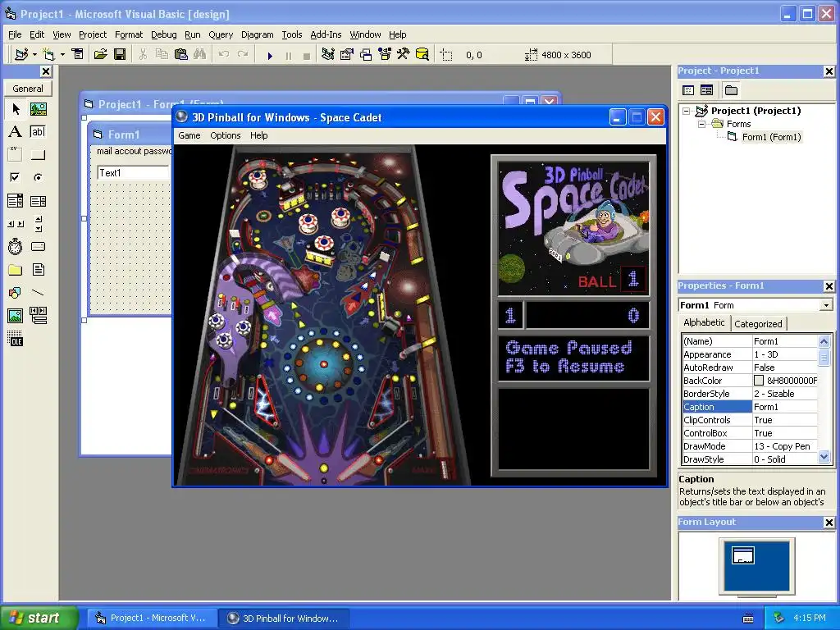Open the Options menu in 3D Pinball

point(225,135)
